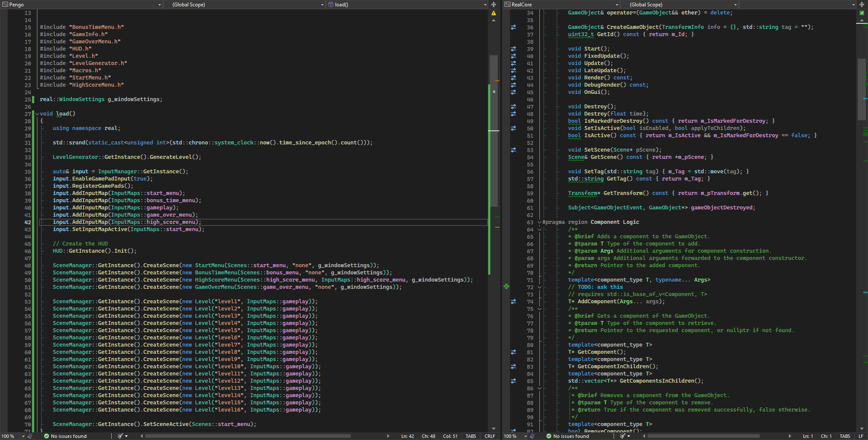Click 'Col: 51' column indicator in left pane
868x440 pixels.
[x=450, y=436]
